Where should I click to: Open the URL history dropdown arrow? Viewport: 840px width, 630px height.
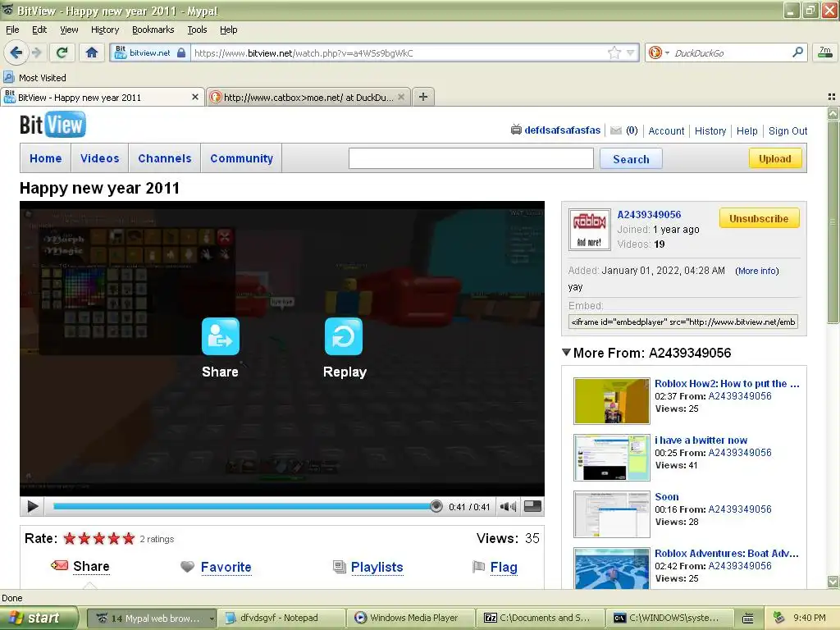tap(631, 52)
